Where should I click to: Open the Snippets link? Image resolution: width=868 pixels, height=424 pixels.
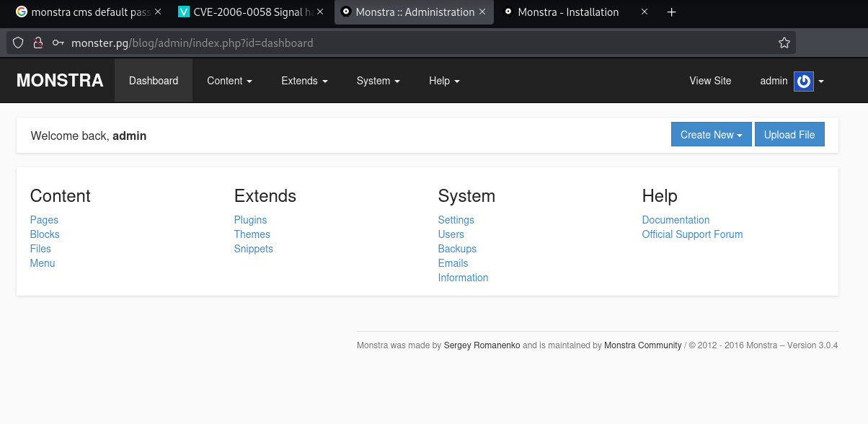[x=254, y=249]
